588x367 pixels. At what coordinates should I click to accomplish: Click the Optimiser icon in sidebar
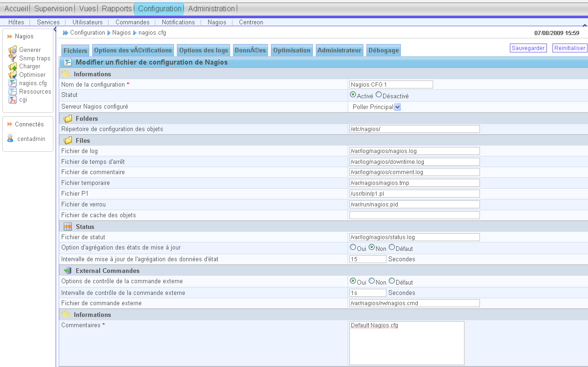[x=13, y=75]
